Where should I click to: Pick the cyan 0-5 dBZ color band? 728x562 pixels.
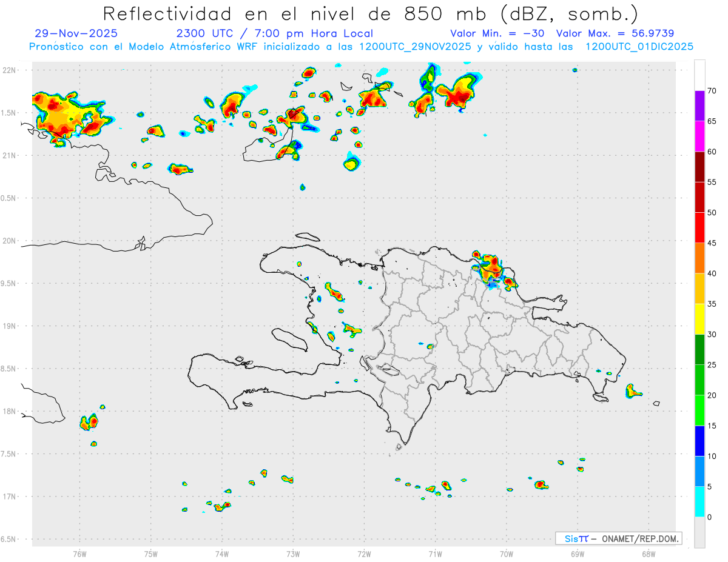click(699, 502)
